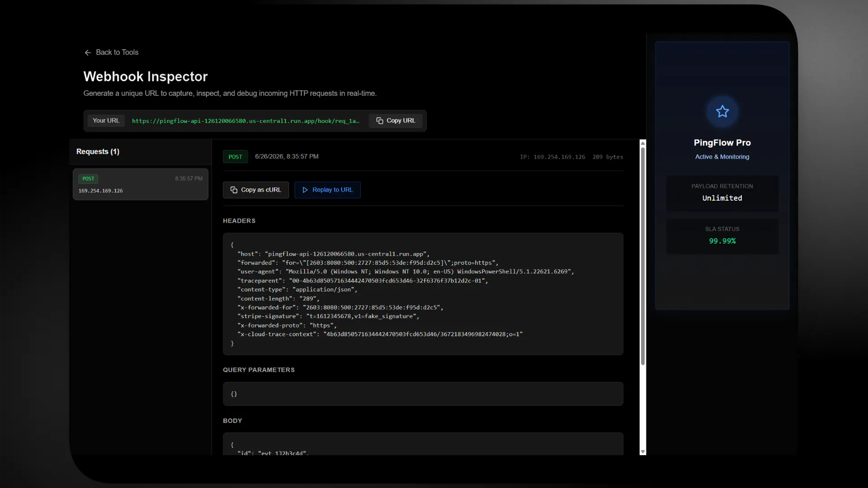Click the request timestamp 6/26/2026, 8:35:57 PM
The image size is (868, 488).
pyautogui.click(x=287, y=156)
